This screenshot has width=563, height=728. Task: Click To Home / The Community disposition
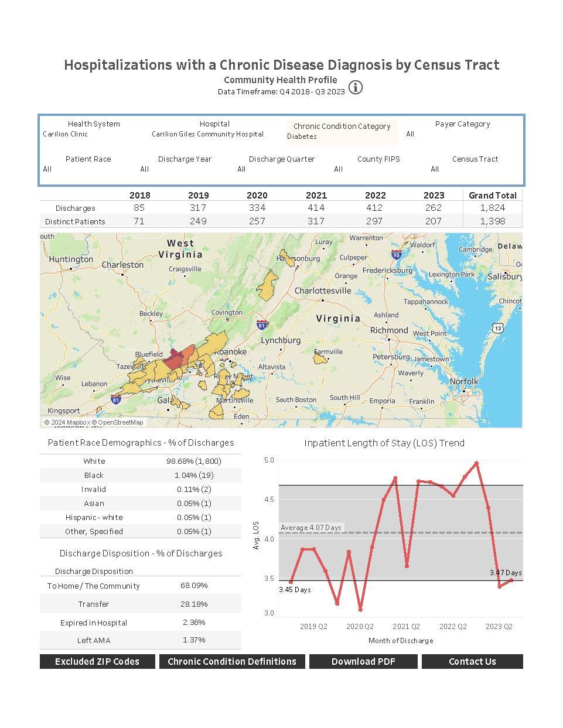94,586
